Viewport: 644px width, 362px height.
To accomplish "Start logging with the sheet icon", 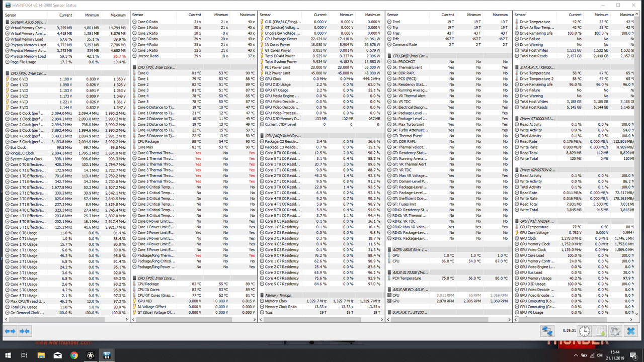I will click(600, 331).
